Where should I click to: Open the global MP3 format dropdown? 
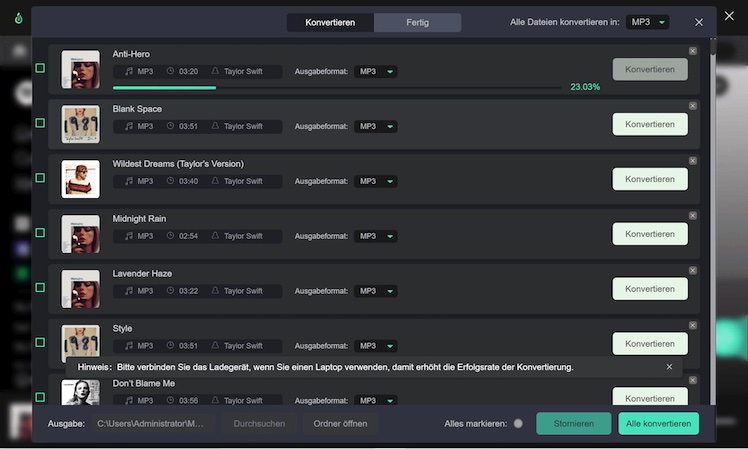coord(648,22)
